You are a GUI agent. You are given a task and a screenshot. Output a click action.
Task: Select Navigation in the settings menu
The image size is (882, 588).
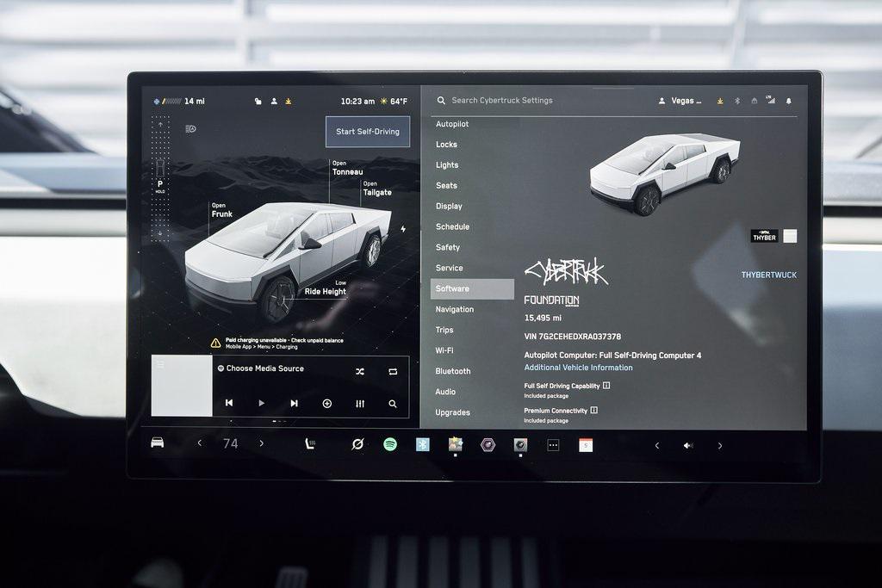(455, 309)
